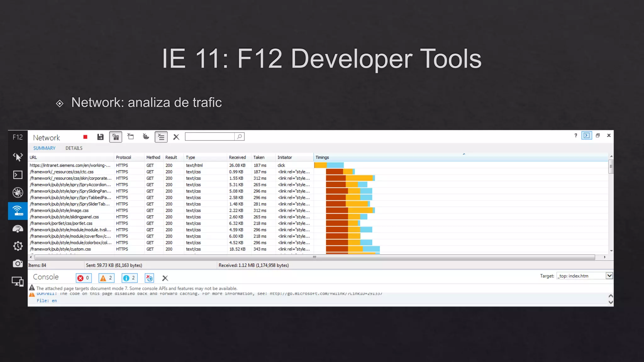The height and width of the screenshot is (362, 644).
Task: Sort requests by URL column header
Action: pos(71,157)
